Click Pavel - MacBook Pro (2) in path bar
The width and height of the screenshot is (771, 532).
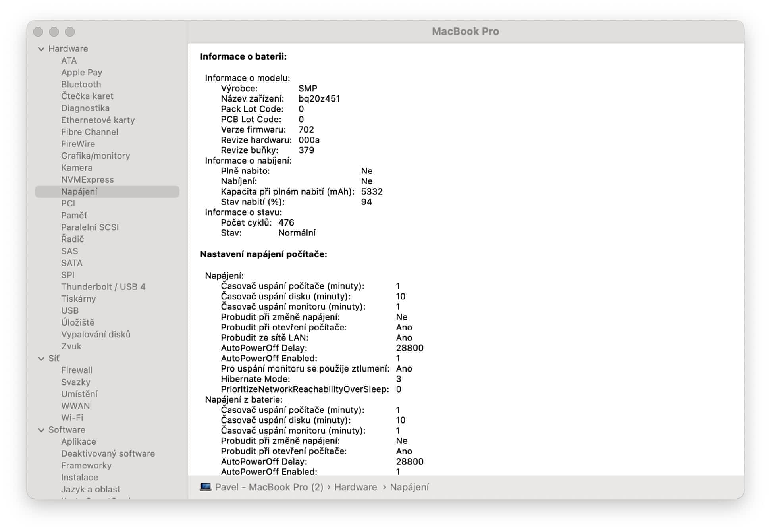click(x=269, y=487)
